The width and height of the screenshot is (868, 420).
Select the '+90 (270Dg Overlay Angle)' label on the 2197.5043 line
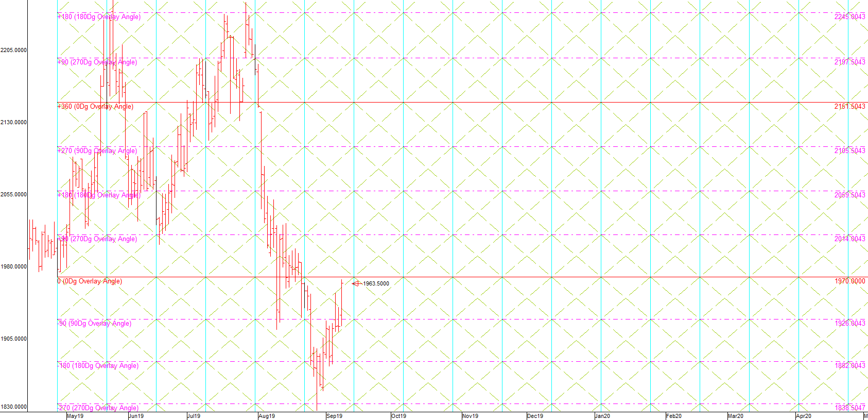(x=97, y=62)
